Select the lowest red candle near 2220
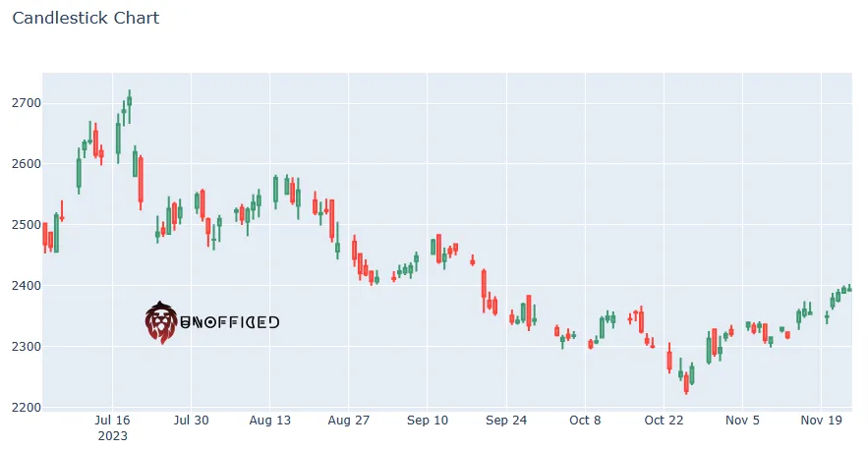Image resolution: width=868 pixels, height=450 pixels. click(685, 385)
